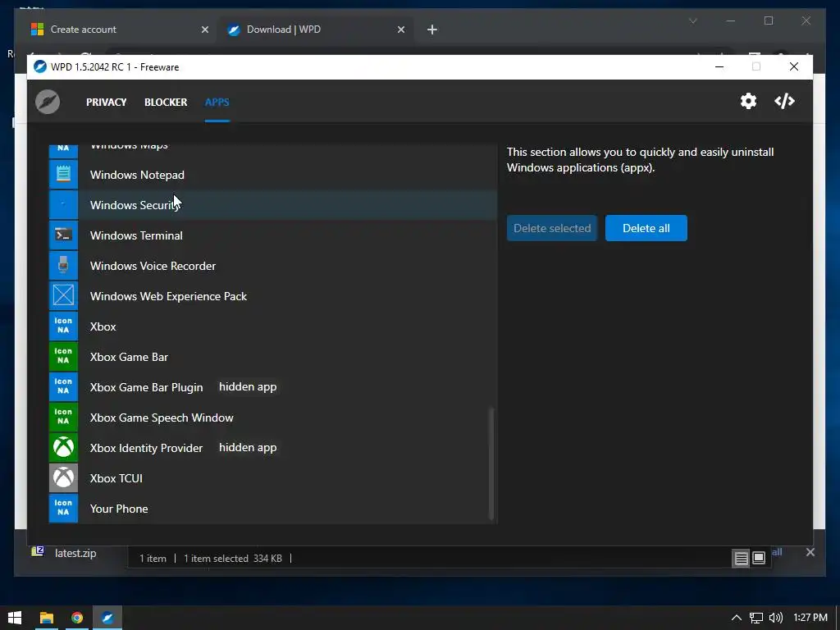Open the taskbar clock showing 1:27 PM

click(x=810, y=618)
